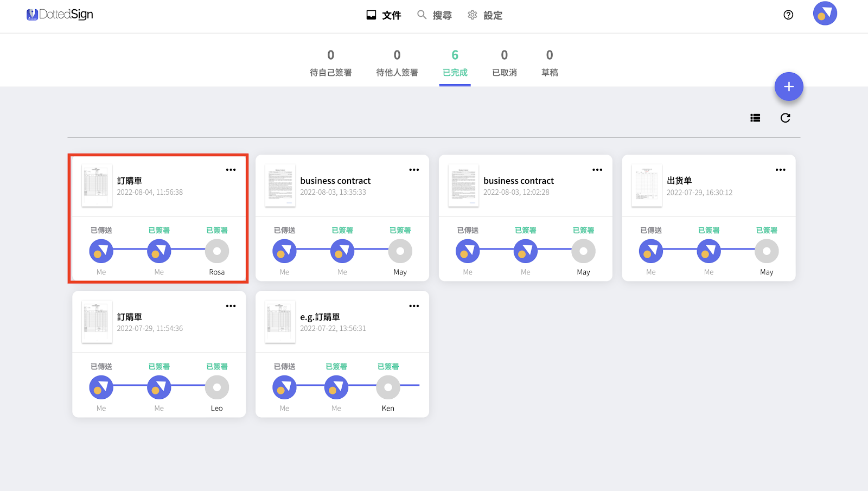Click the Leo signer avatar

217,387
